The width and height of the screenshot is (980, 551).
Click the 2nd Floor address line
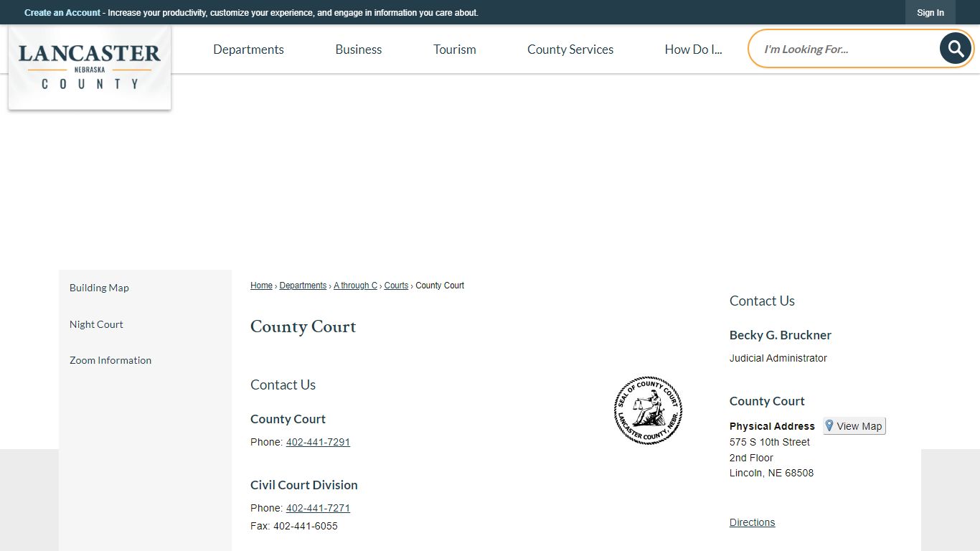click(x=751, y=458)
